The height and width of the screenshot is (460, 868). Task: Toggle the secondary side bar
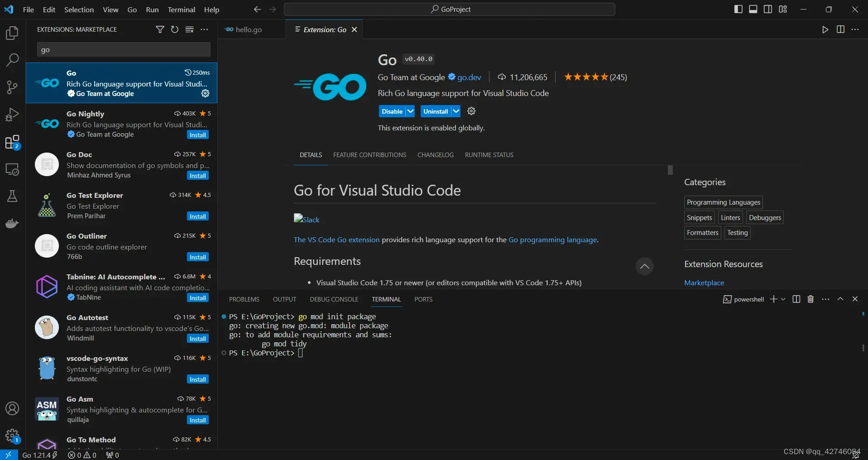click(767, 9)
